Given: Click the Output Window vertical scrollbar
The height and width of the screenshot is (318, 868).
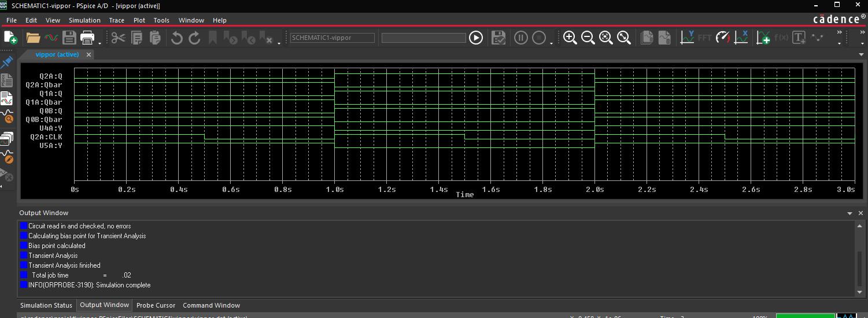Looking at the screenshot, I should click(860, 266).
